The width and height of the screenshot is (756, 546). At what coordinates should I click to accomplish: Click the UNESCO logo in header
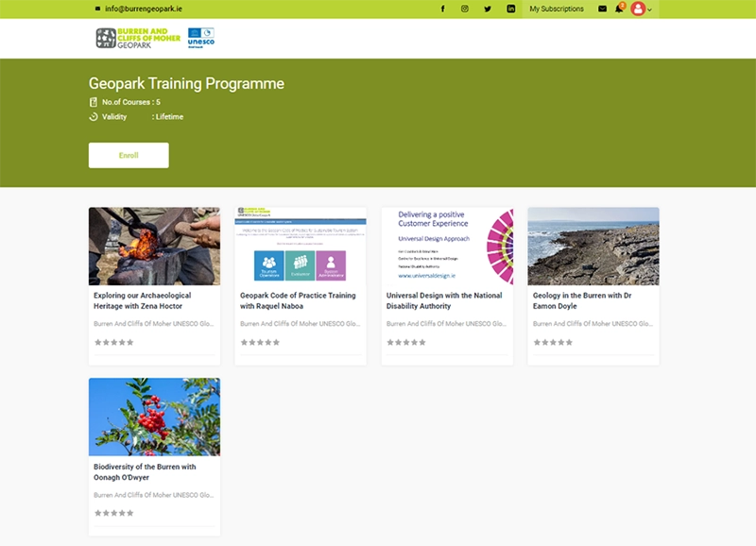tap(201, 38)
